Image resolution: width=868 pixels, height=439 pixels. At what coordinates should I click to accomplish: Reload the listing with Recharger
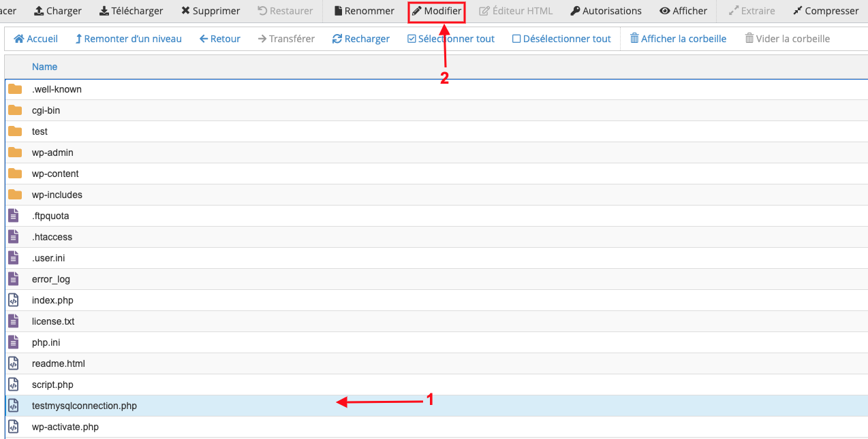360,39
